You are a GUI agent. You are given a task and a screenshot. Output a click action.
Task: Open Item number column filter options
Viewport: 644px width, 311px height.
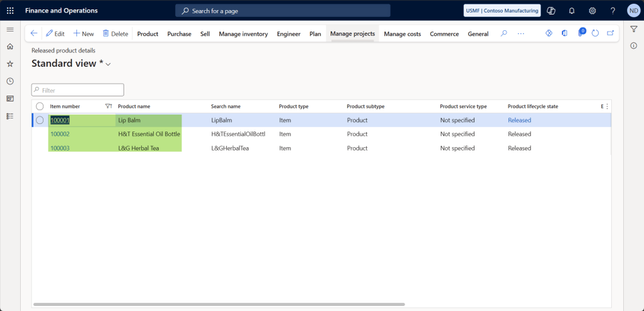coord(108,106)
